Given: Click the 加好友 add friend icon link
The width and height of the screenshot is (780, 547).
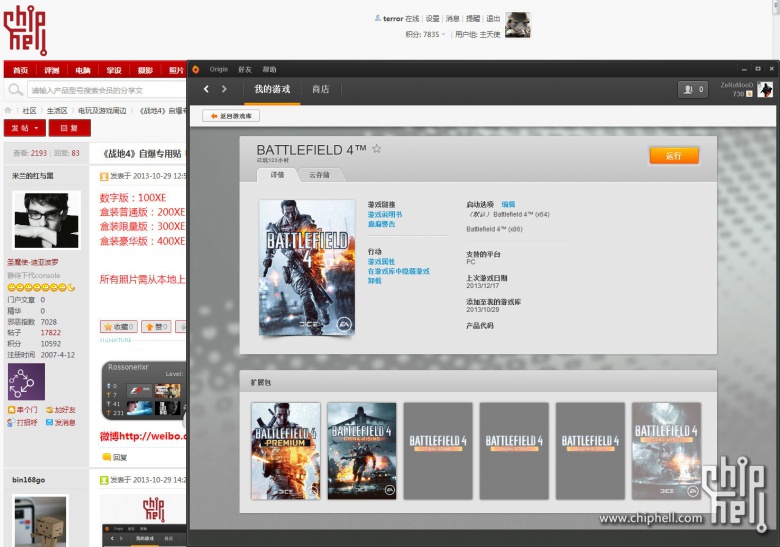Looking at the screenshot, I should 60,410.
